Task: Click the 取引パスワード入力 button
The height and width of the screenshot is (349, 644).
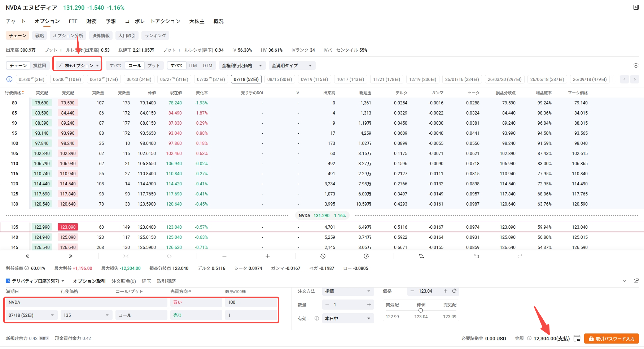Action: [611, 339]
